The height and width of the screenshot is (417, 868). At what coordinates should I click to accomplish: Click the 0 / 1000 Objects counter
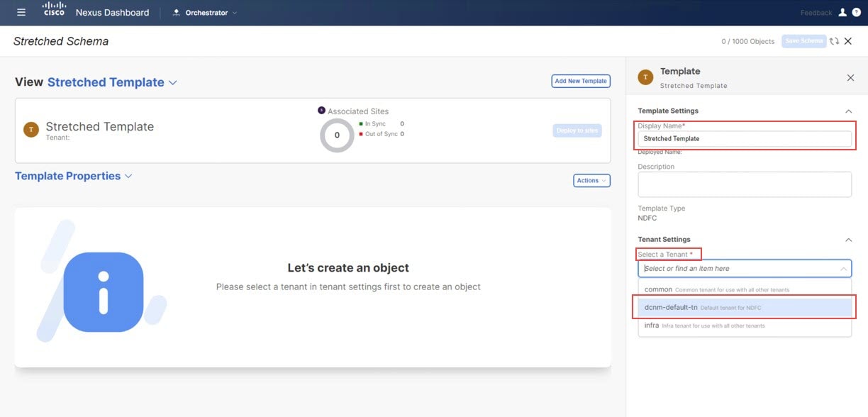(x=747, y=41)
